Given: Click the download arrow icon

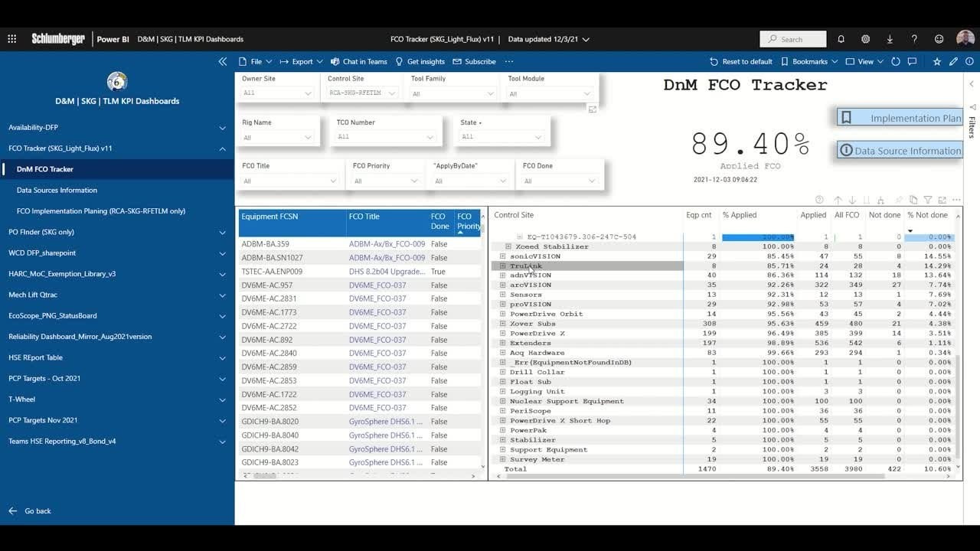Looking at the screenshot, I should (890, 39).
